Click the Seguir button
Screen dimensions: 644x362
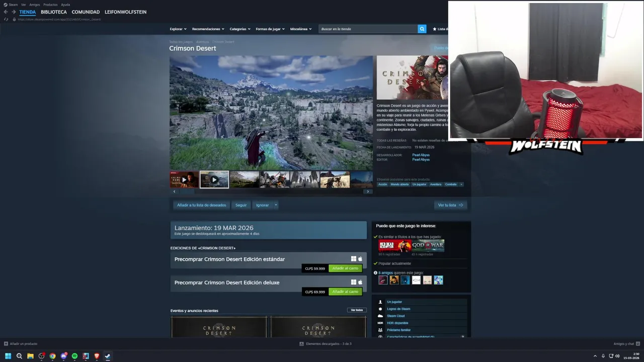pos(241,205)
